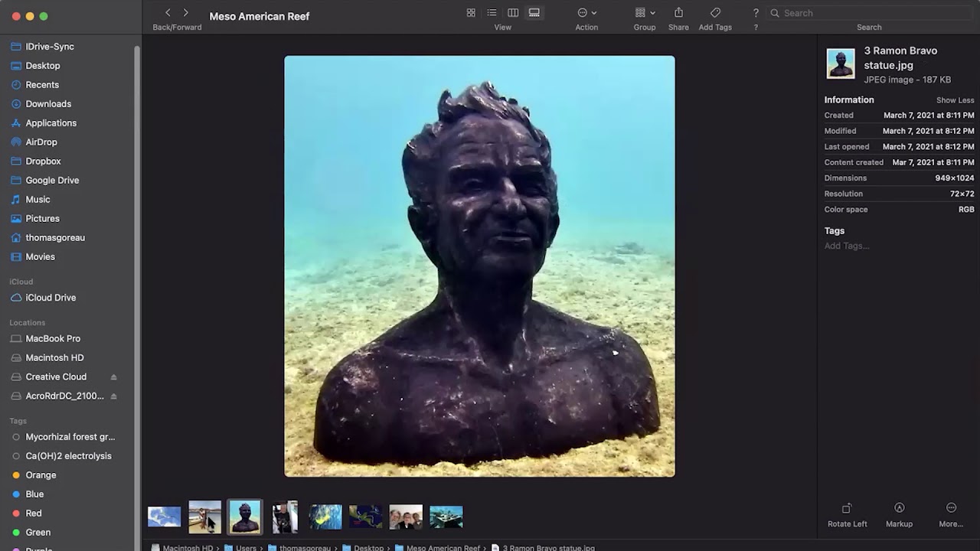The image size is (980, 551).
Task: Filter by Mycorhizal forest tag
Action: tap(69, 437)
